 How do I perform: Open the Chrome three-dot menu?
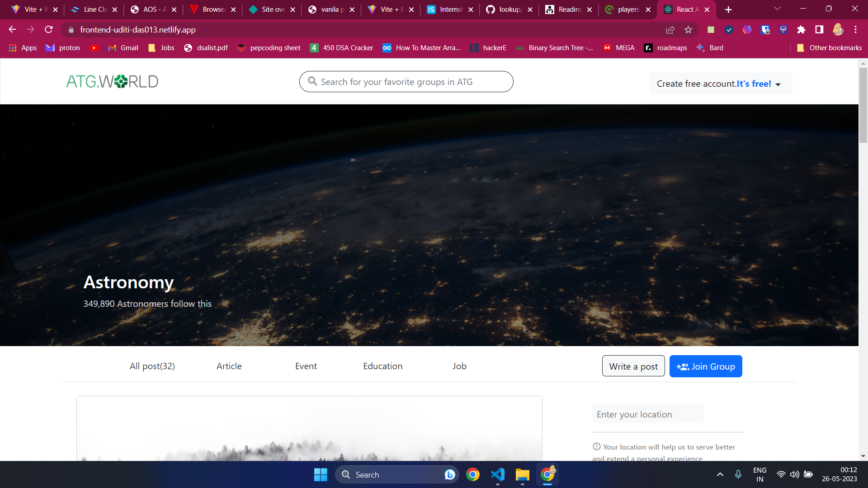(x=855, y=30)
